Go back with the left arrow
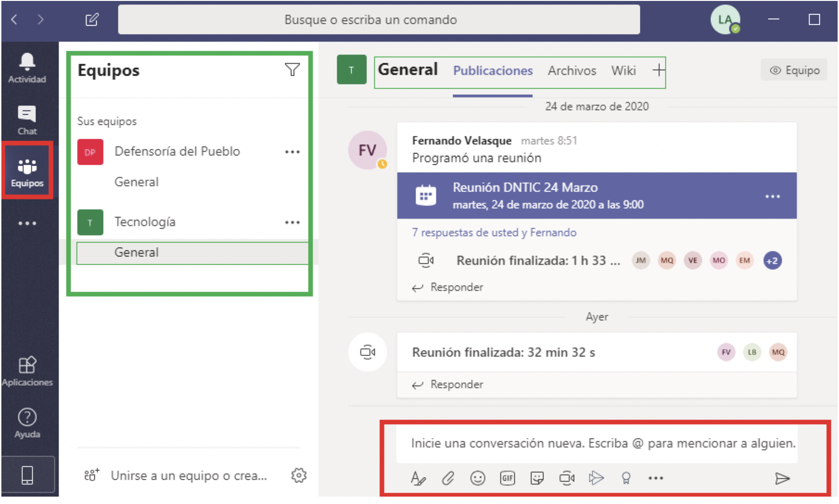The width and height of the screenshot is (839, 504). pos(14,19)
